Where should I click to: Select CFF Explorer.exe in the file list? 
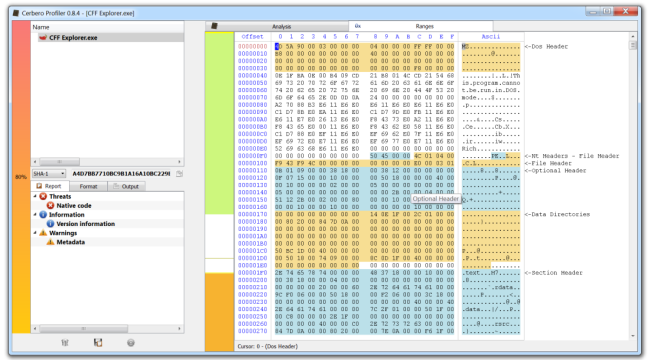tap(108, 38)
